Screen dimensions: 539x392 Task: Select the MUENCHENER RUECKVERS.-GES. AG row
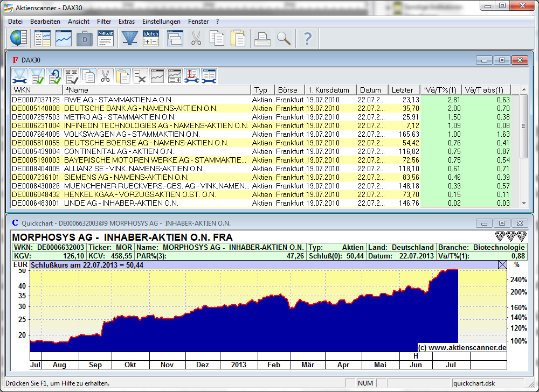[260, 186]
